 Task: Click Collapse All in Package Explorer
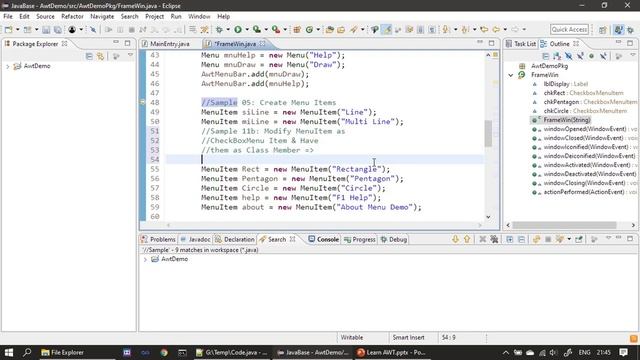89,56
